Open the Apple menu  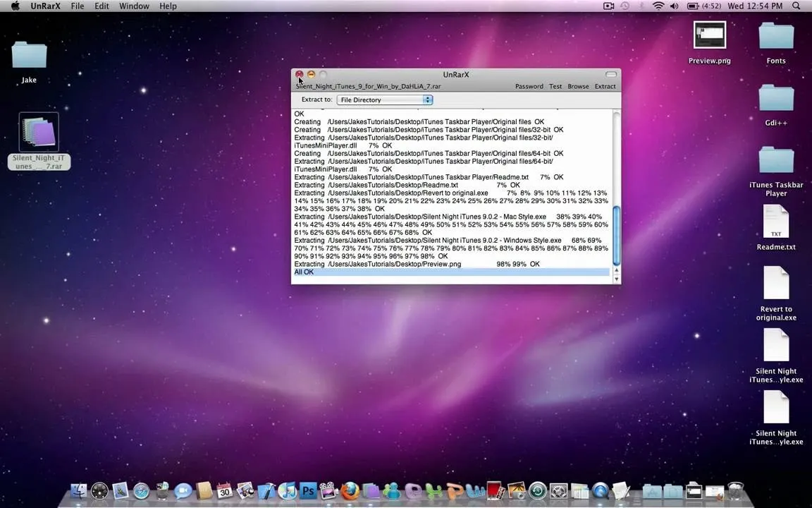point(16,6)
